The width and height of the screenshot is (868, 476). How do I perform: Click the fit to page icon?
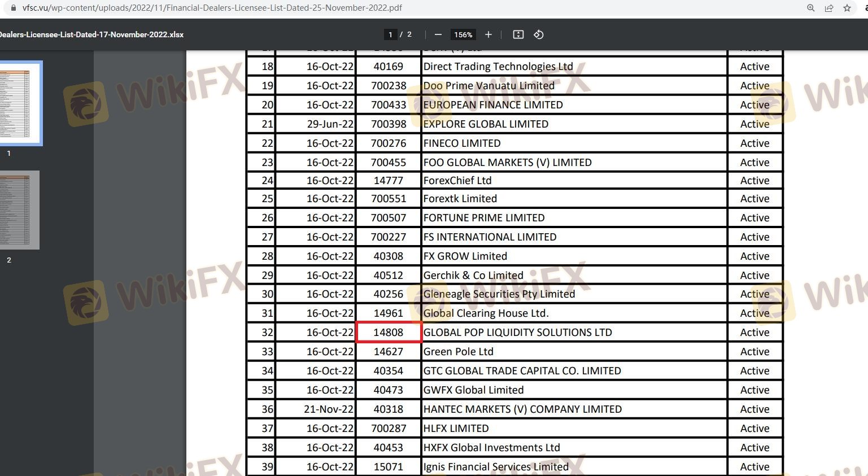pos(518,34)
